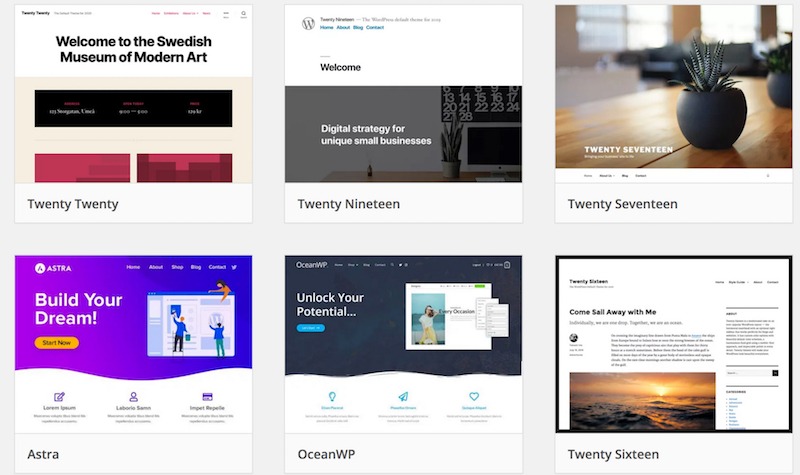Click About in the Astra preview menu
The height and width of the screenshot is (475, 800).
click(156, 267)
